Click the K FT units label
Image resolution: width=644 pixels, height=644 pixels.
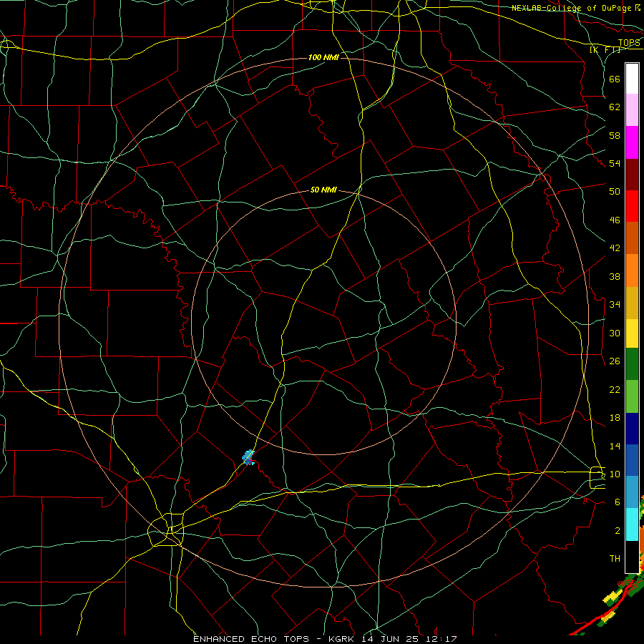point(605,50)
